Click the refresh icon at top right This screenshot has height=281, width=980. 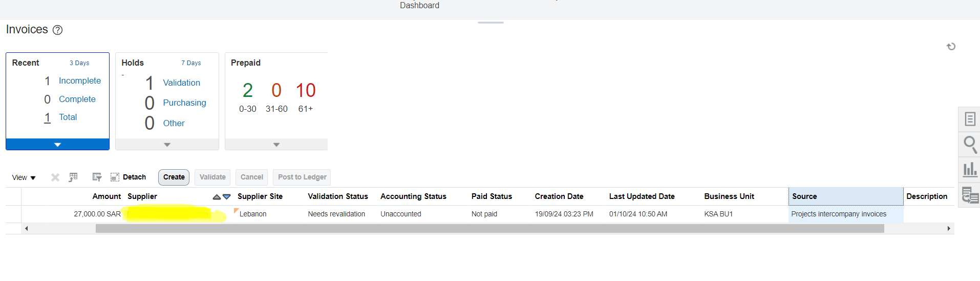click(x=951, y=47)
